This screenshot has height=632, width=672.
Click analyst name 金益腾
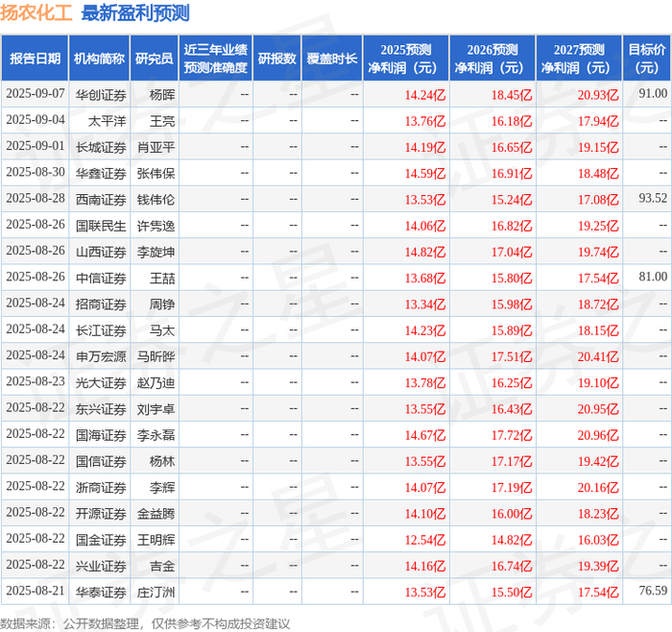[156, 513]
